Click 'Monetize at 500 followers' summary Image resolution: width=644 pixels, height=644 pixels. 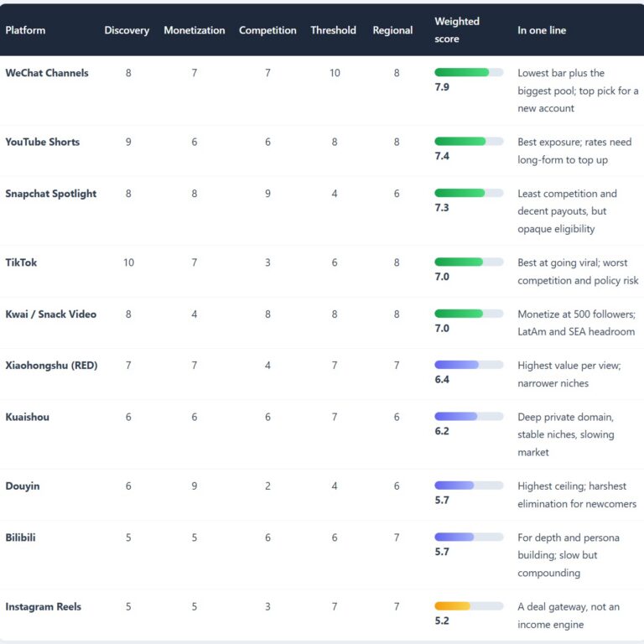(577, 323)
